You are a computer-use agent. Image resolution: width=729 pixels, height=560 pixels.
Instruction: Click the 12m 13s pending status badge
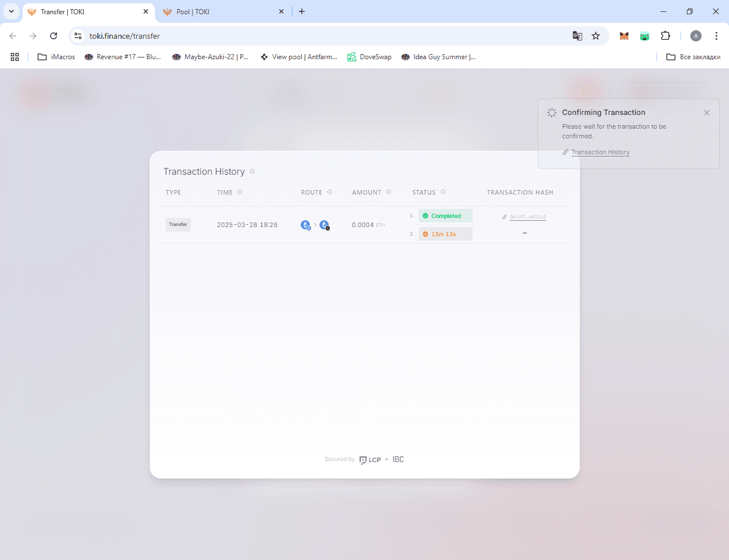[x=445, y=234]
